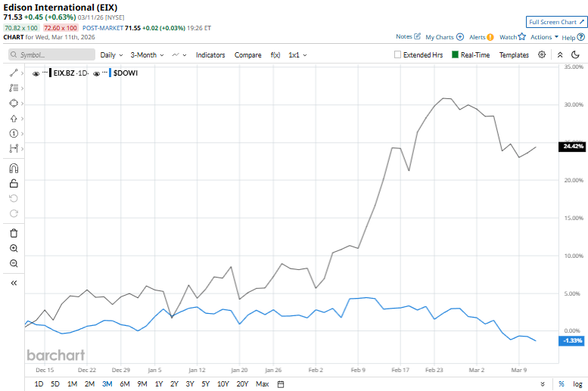Viewport: 588px width, 391px height.
Task: Click the Full Screen Chart button
Action: point(556,22)
